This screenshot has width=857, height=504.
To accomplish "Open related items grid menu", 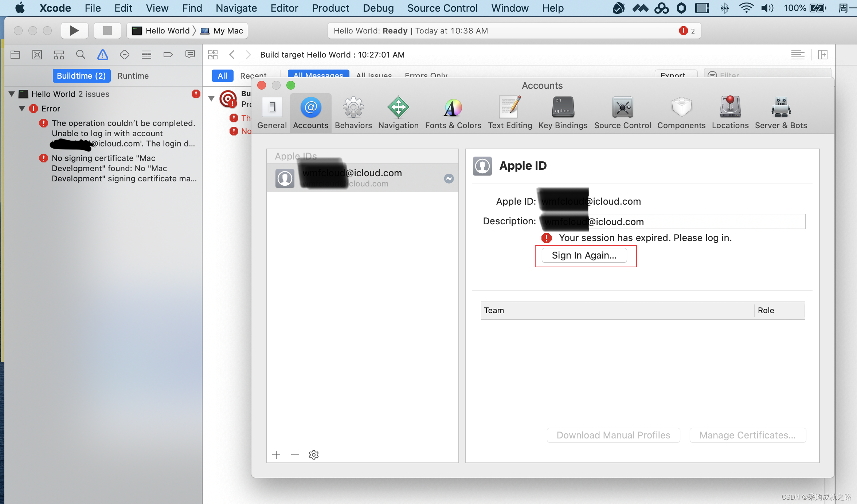I will (213, 55).
